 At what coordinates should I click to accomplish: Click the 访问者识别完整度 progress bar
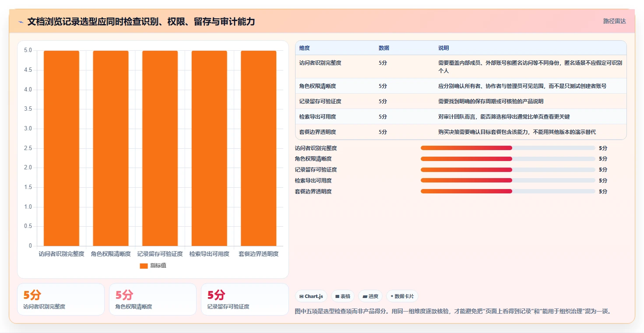point(508,148)
